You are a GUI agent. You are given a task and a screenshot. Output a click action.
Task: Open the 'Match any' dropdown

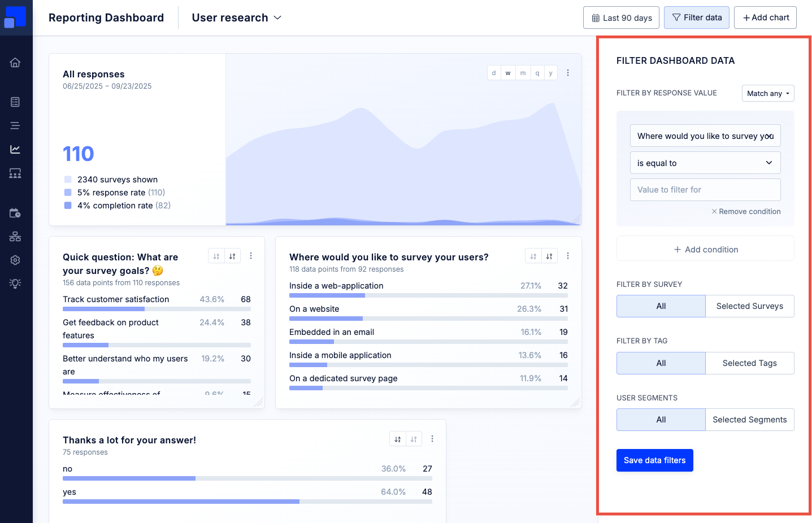pos(767,93)
